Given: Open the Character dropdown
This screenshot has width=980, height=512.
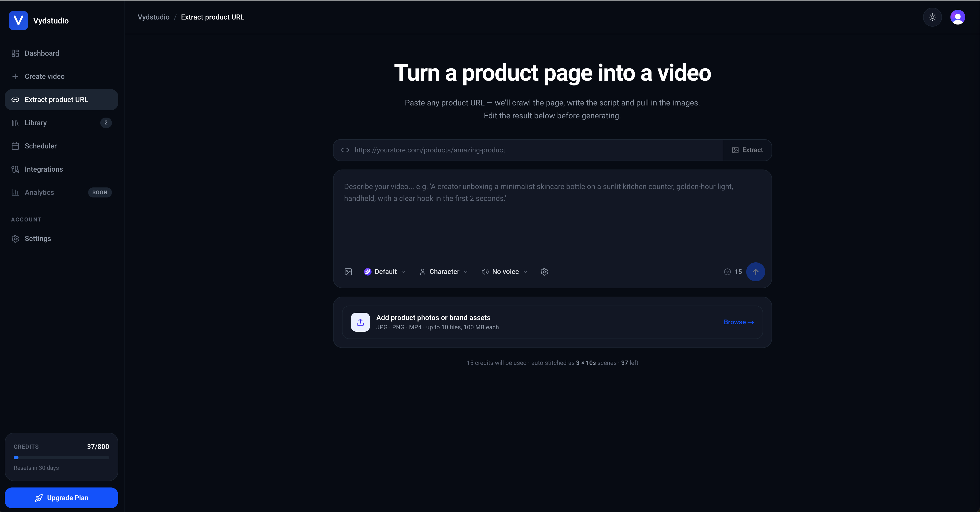Looking at the screenshot, I should tap(444, 272).
